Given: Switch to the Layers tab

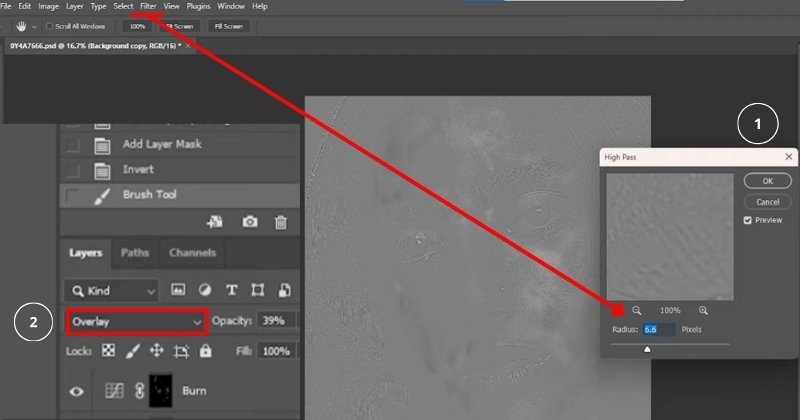Looking at the screenshot, I should tap(86, 253).
